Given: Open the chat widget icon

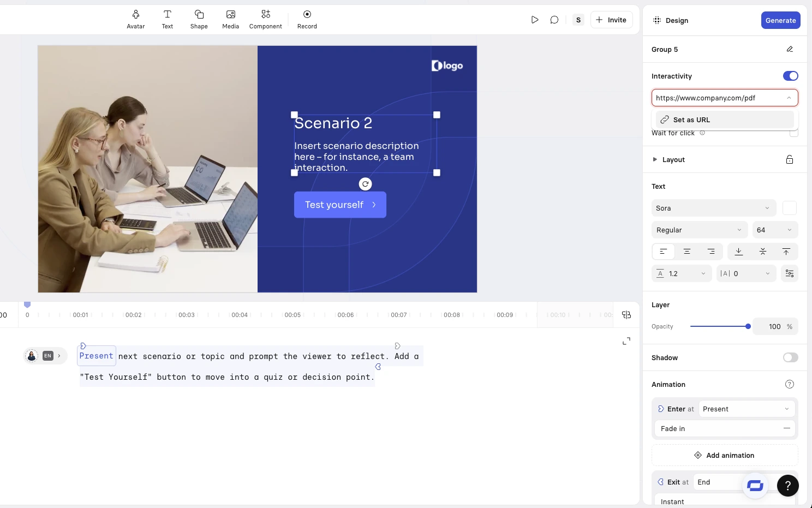Looking at the screenshot, I should 755,486.
